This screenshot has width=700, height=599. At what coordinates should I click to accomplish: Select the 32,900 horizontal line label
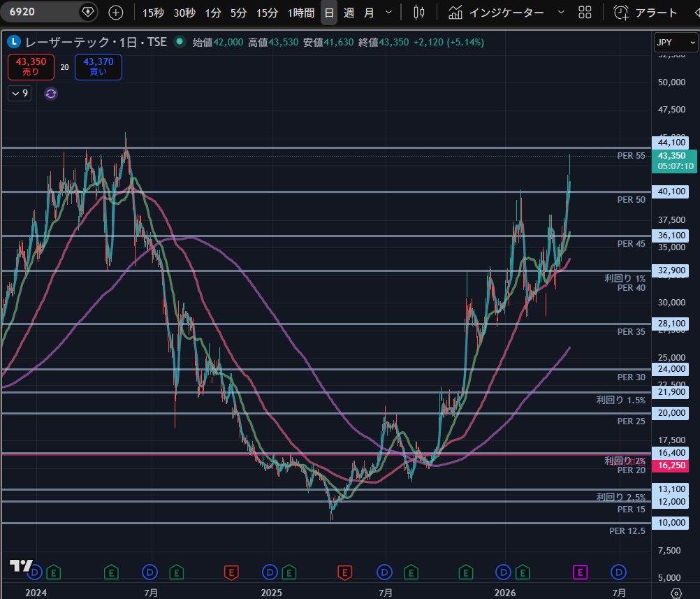pyautogui.click(x=671, y=270)
